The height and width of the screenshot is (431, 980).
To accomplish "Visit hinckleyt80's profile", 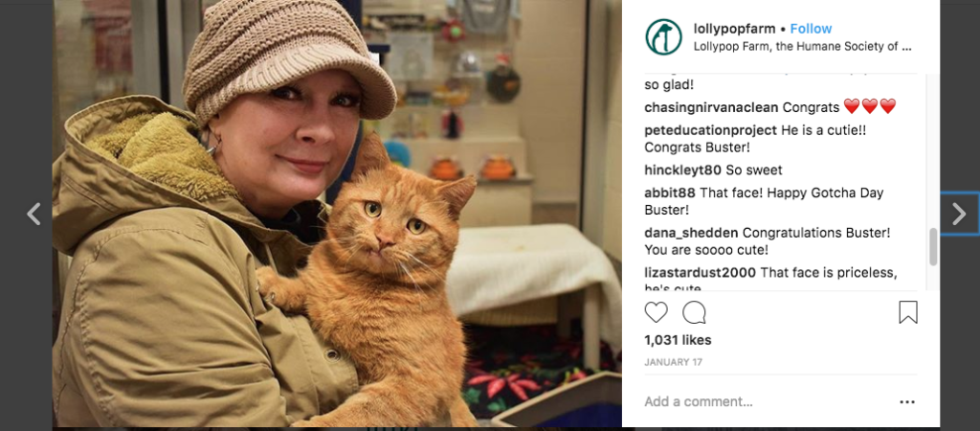I will point(683,170).
